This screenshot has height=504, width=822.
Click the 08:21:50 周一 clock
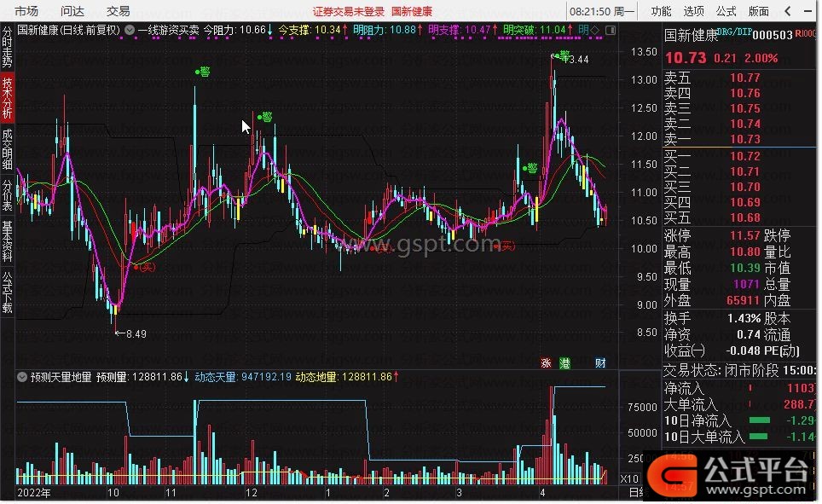click(x=602, y=11)
